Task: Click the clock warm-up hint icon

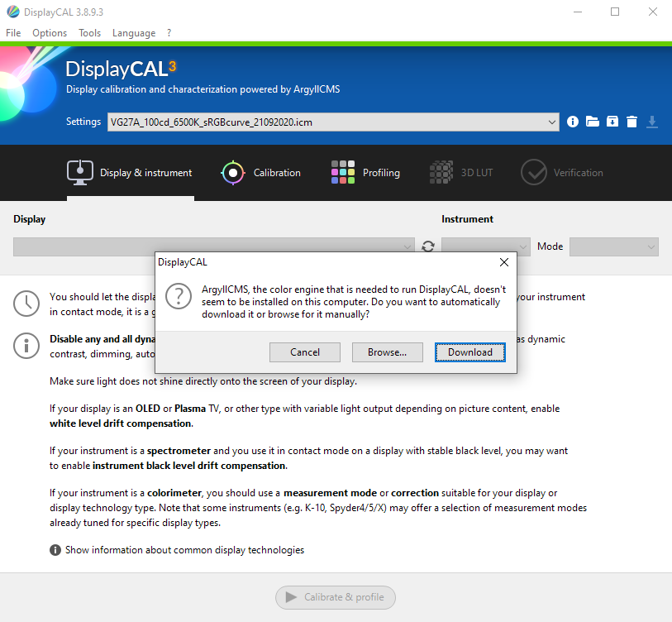Action: point(26,304)
